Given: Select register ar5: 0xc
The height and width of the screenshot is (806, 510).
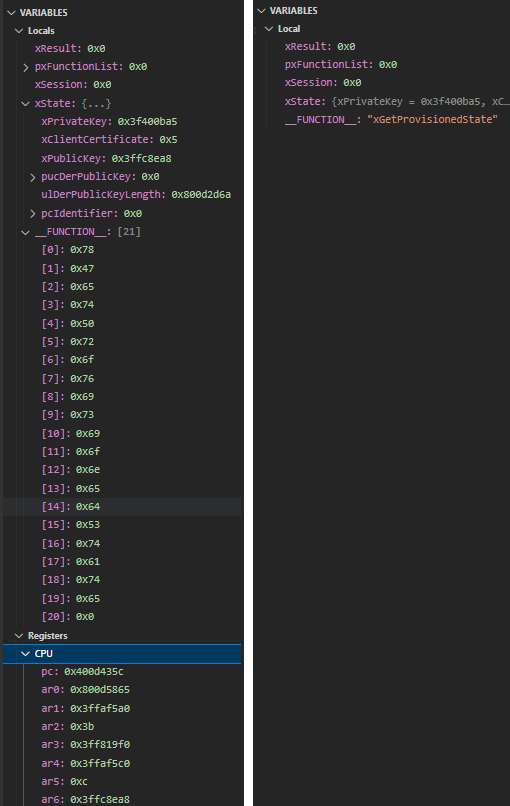Looking at the screenshot, I should click(64, 781).
